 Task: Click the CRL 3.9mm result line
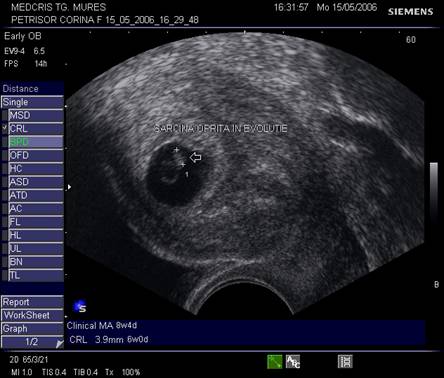109,340
